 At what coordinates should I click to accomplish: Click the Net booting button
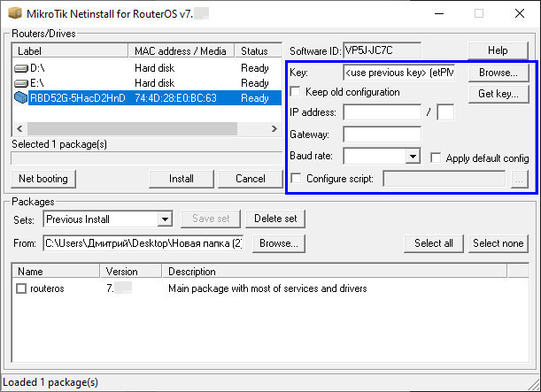pyautogui.click(x=43, y=179)
